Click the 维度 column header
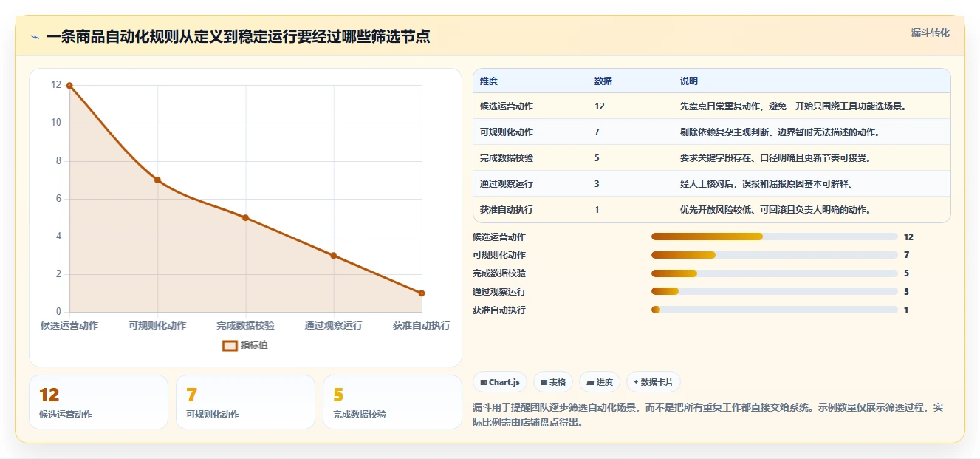 (488, 81)
